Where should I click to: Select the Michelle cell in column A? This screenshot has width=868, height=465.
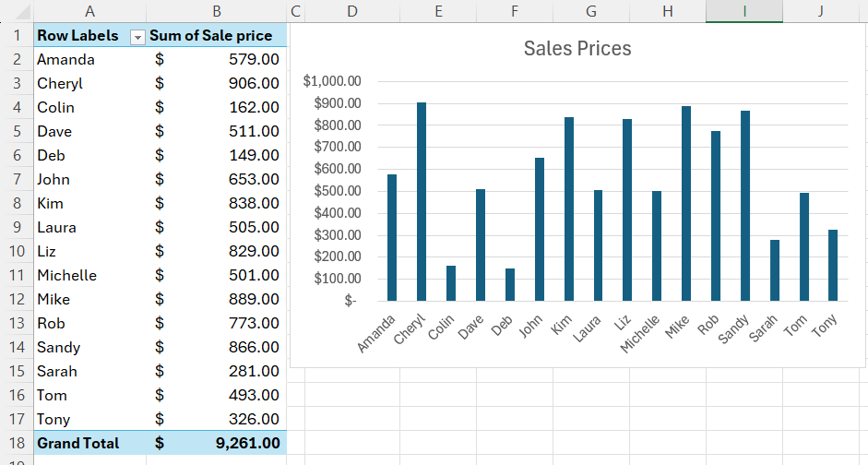pos(66,275)
